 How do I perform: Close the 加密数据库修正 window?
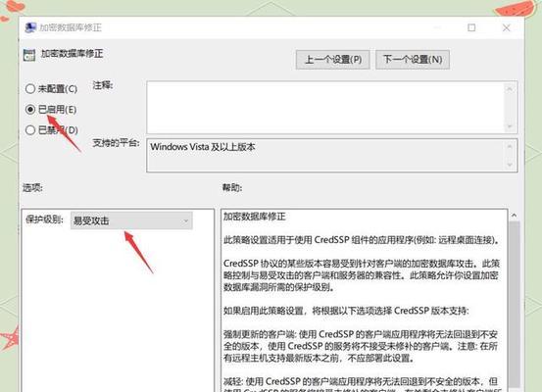click(506, 27)
